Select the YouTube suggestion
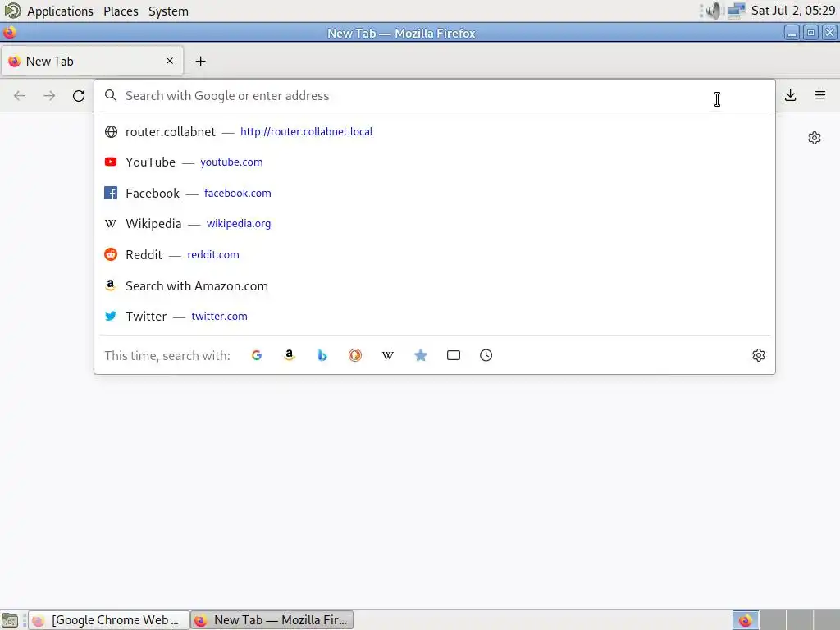The image size is (840, 630). 435,162
